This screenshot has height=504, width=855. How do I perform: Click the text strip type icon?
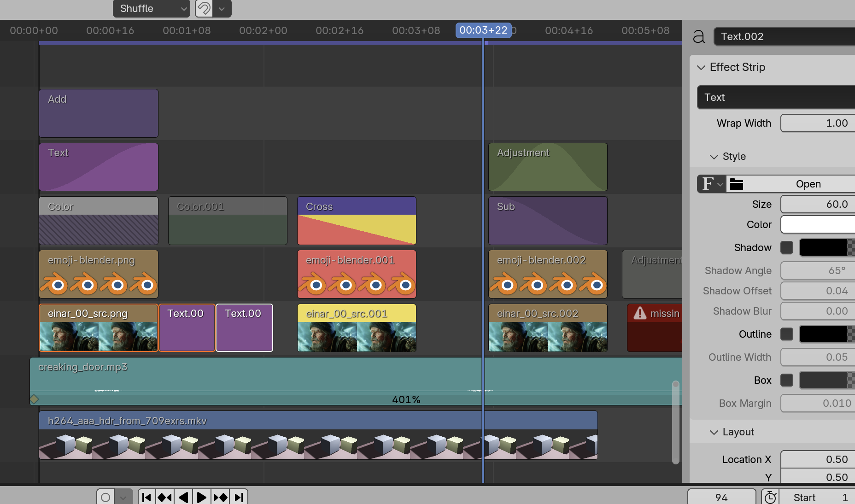click(x=699, y=36)
